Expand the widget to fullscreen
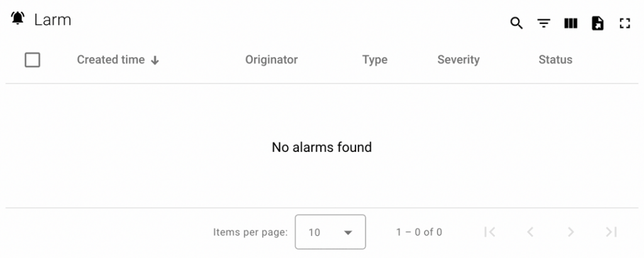The image size is (644, 258). [x=625, y=24]
